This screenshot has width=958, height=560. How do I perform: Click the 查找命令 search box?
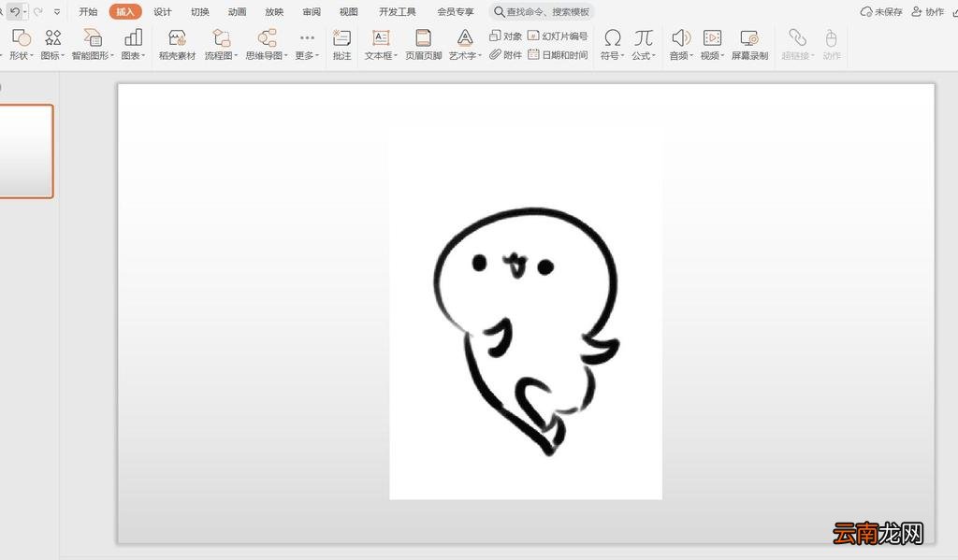coord(542,11)
